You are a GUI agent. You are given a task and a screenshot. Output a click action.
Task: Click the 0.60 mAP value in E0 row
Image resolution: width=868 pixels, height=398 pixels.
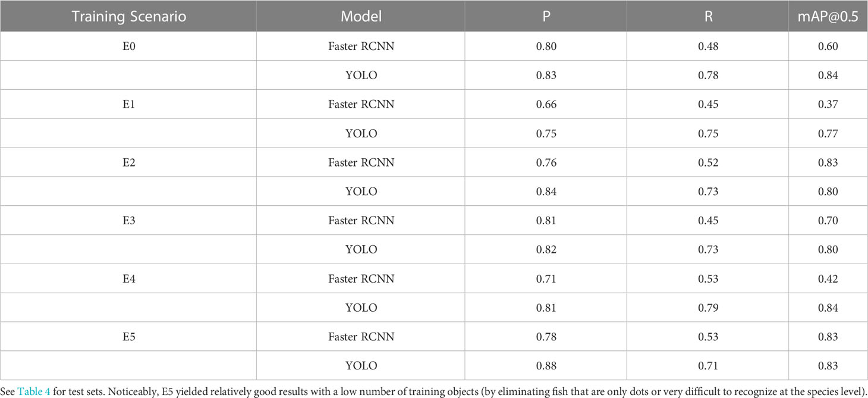coord(828,46)
